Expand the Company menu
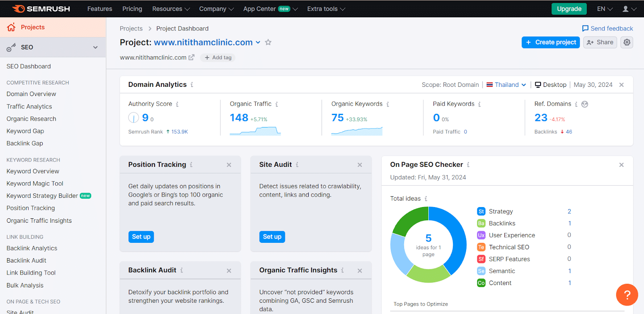Screen dimensions: 644x314 tap(216, 9)
